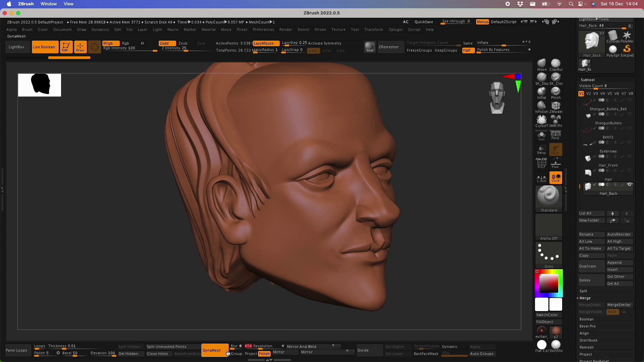Expand the Split section

click(583, 291)
